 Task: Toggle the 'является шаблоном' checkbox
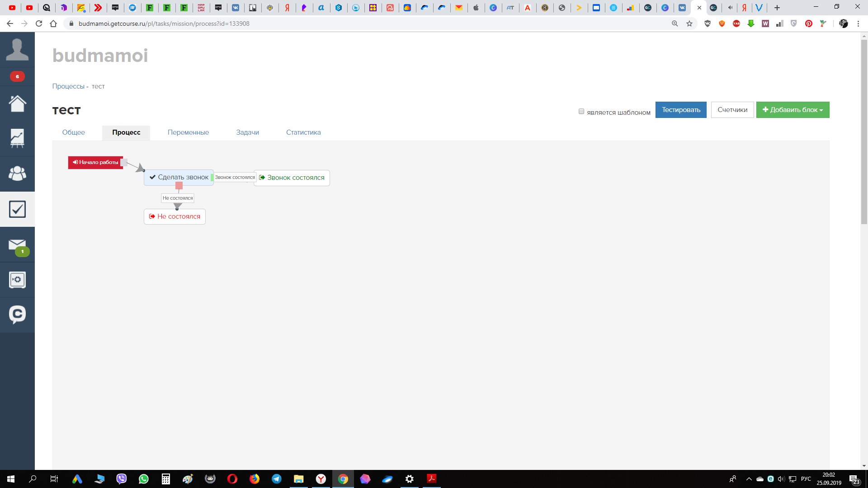581,111
